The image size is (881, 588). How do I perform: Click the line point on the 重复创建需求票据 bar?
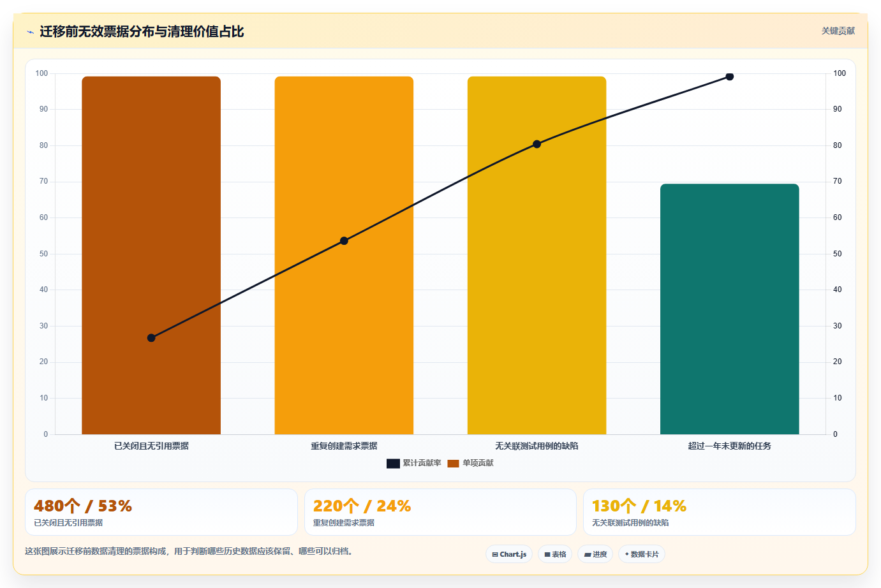point(344,241)
